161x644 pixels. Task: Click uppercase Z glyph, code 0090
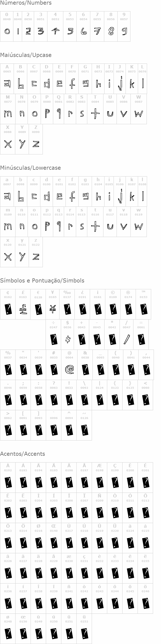[36, 139]
